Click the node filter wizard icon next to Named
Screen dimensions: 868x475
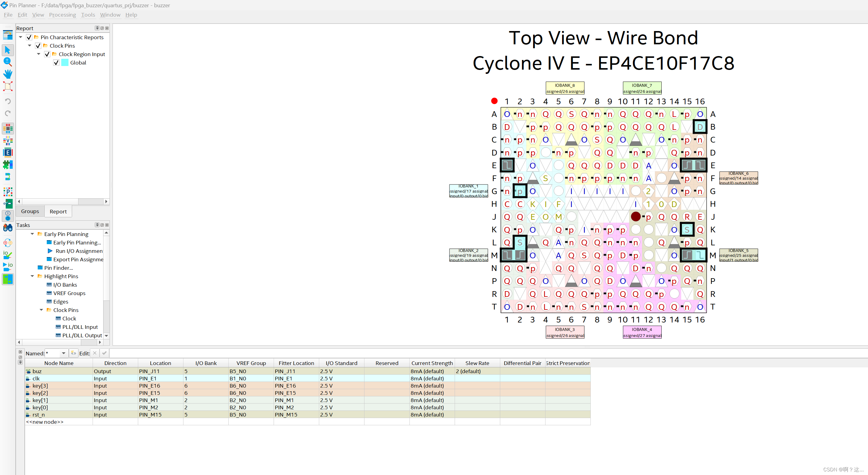(73, 353)
